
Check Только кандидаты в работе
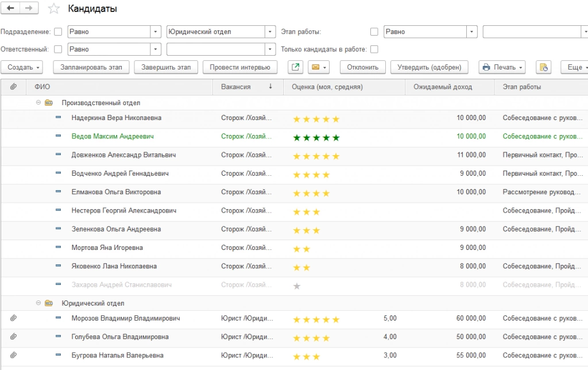(x=374, y=49)
